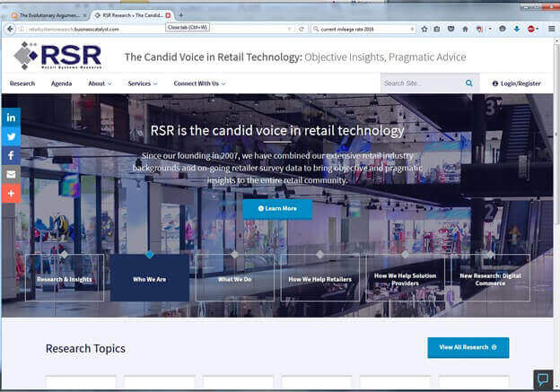Open the red extension dropdown arrow
The image size is (560, 392).
tap(490, 29)
